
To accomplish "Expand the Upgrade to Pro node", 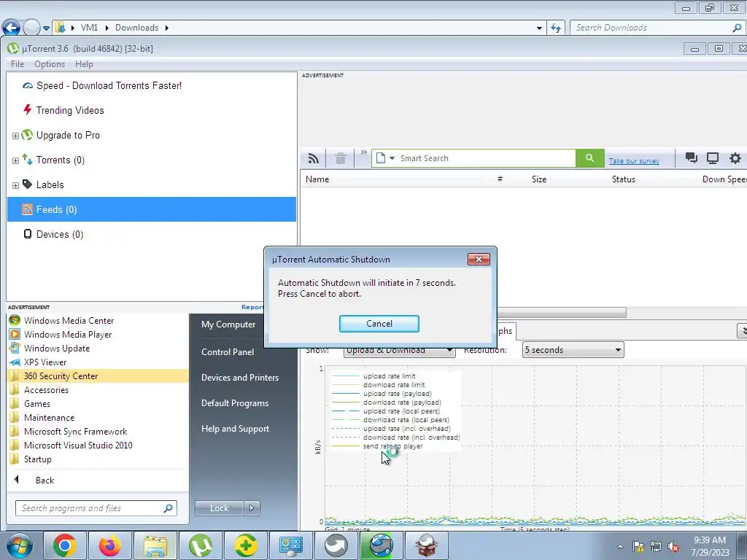I will 15,136.
